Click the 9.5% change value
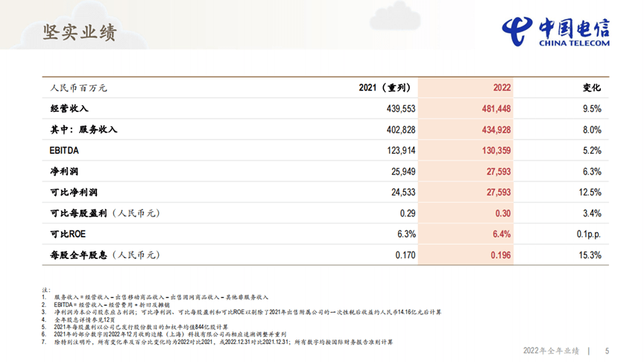 [592, 109]
